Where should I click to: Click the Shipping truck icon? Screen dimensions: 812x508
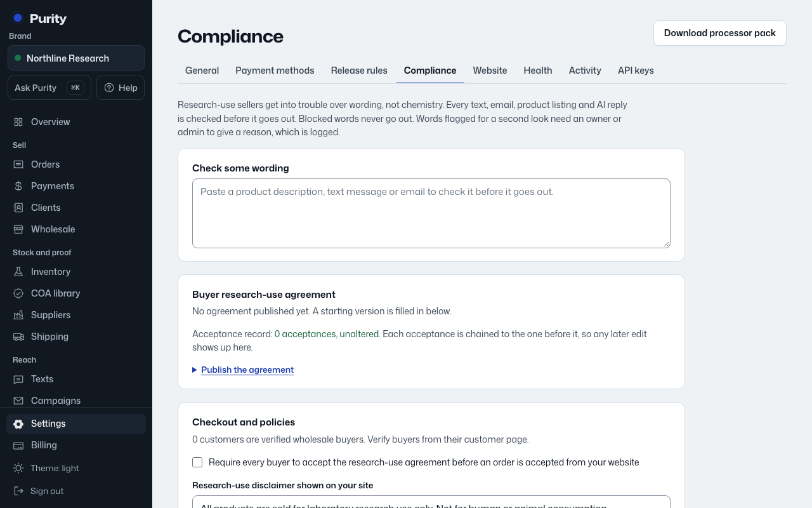pos(18,337)
